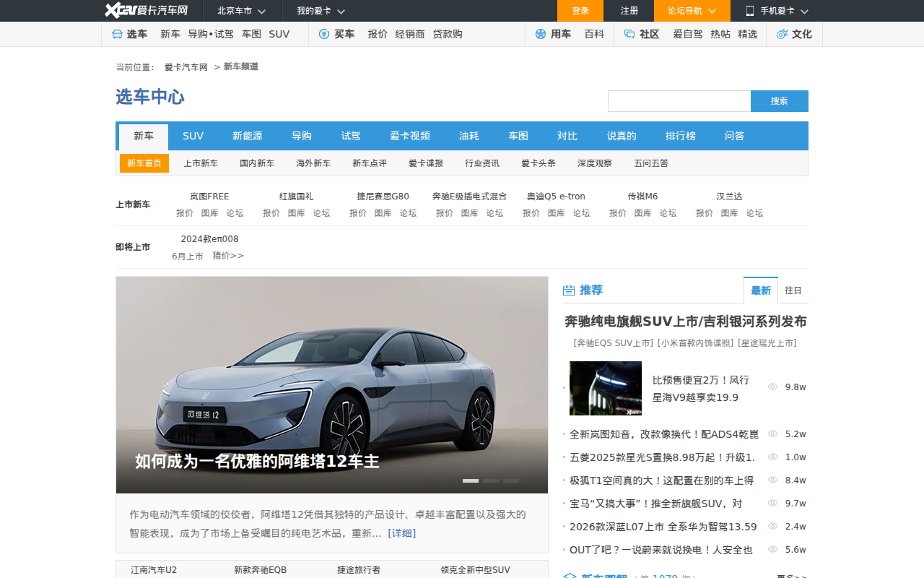This screenshot has width=924, height=578.
Task: Click eye icon beside 9.7w views
Action: tap(772, 504)
